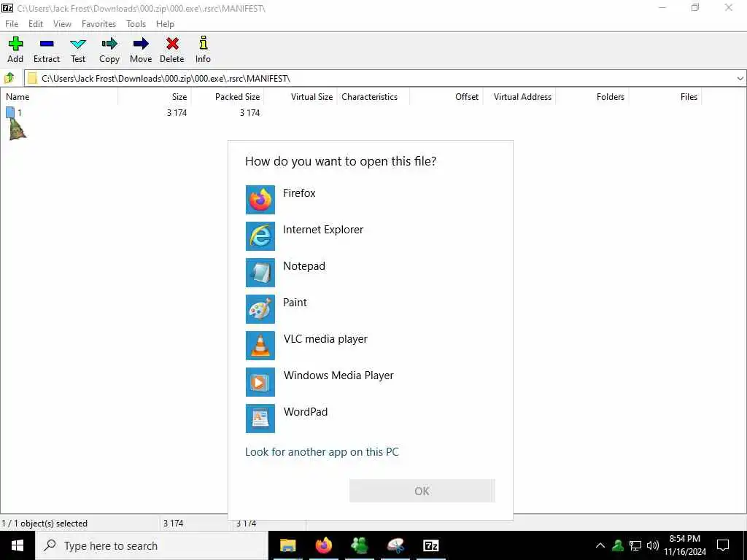Open the File menu
The image size is (747, 560).
pos(12,24)
